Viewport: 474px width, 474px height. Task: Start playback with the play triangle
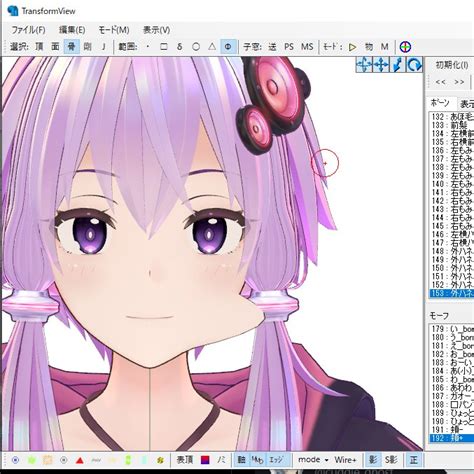click(x=352, y=47)
